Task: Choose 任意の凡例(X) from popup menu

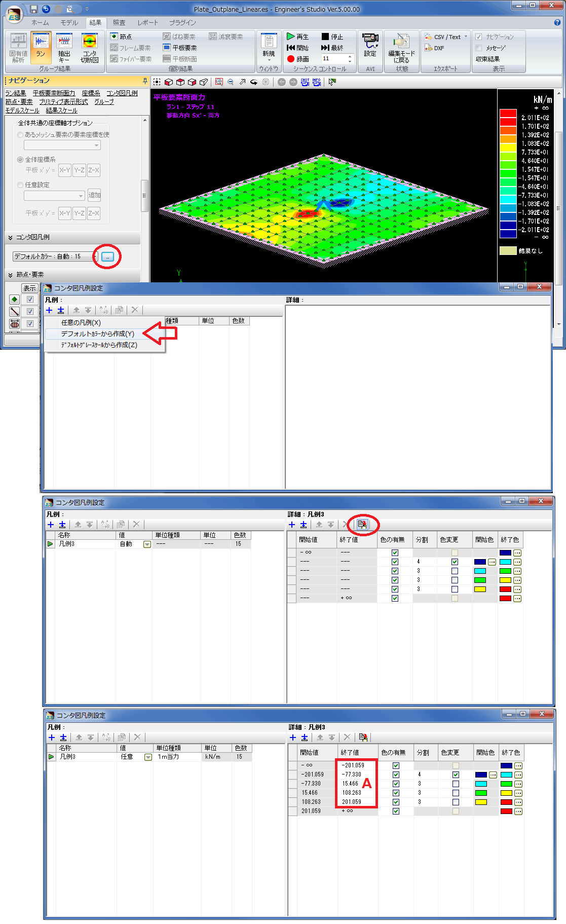Action: pyautogui.click(x=105, y=322)
